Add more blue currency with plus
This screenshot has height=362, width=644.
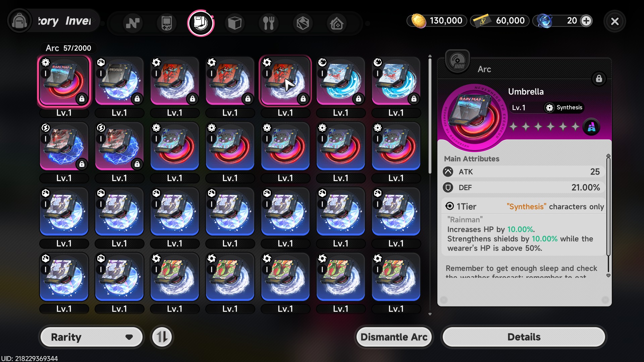[586, 21]
